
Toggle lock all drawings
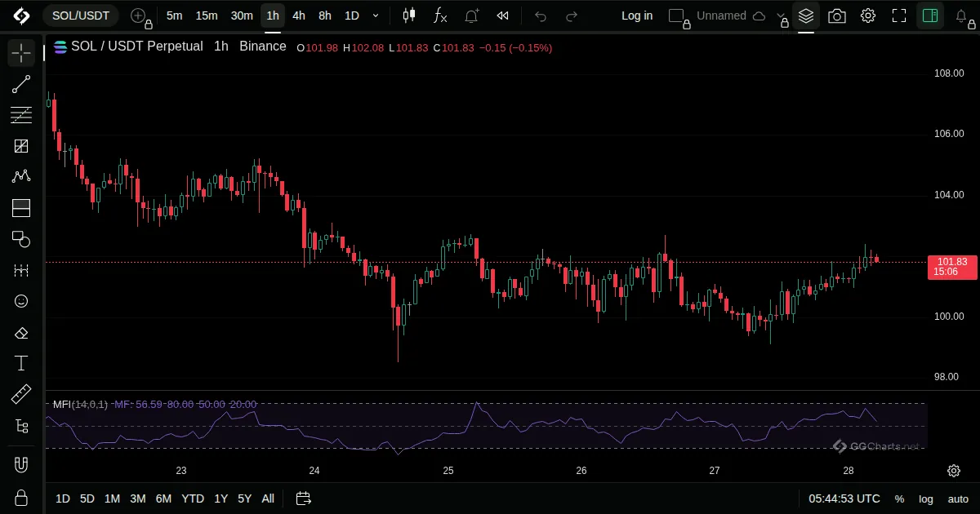point(21,497)
